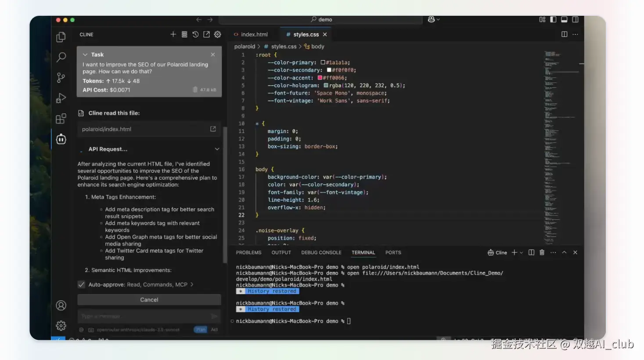644x360 pixels.
Task: Delete task using the trash icon in Task card
Action: click(x=195, y=90)
